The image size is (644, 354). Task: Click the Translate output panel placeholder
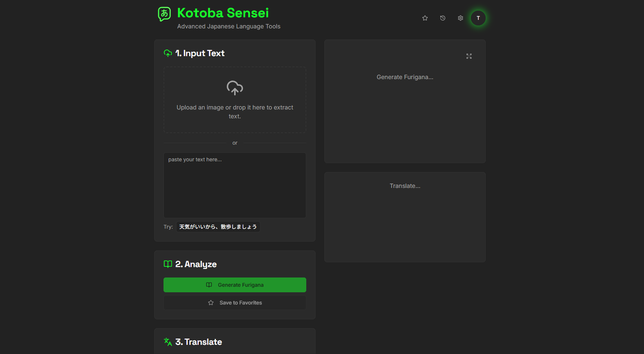coord(405,186)
